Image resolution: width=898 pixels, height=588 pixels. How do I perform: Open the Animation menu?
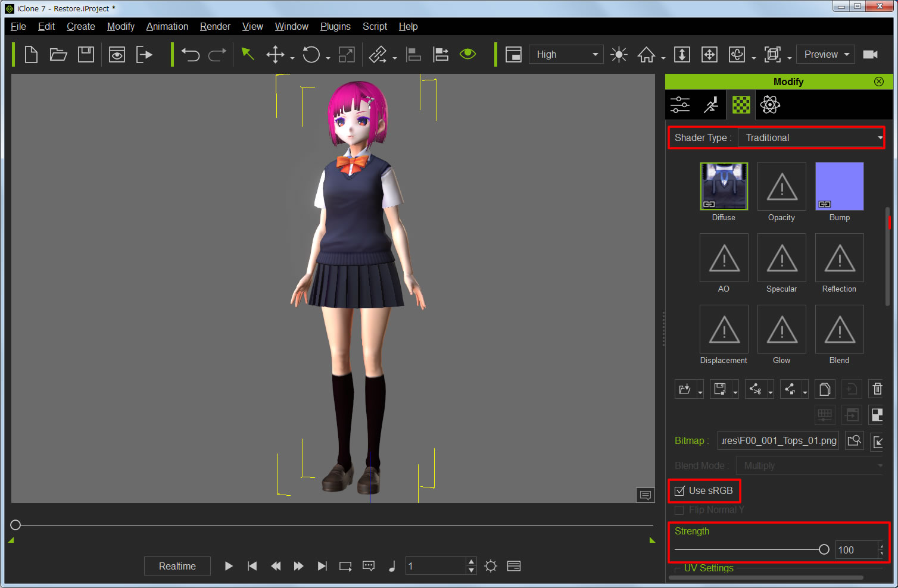[167, 26]
